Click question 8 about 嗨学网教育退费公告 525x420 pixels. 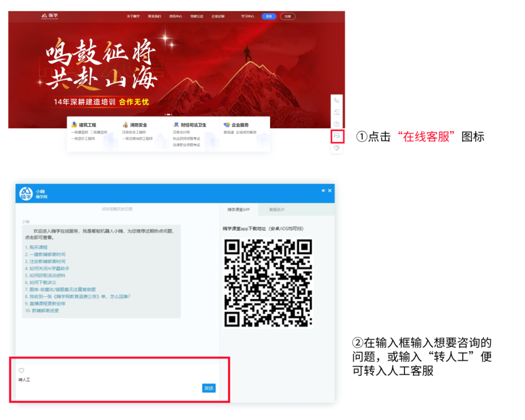(78, 297)
